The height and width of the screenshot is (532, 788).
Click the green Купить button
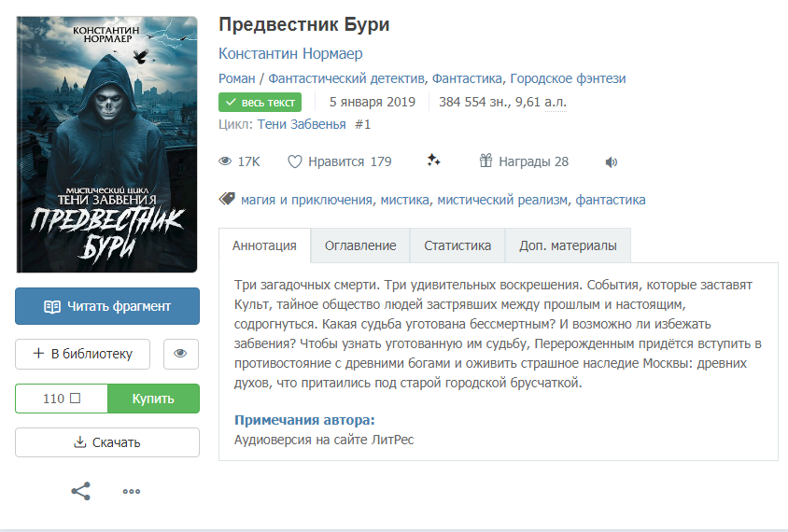click(153, 399)
